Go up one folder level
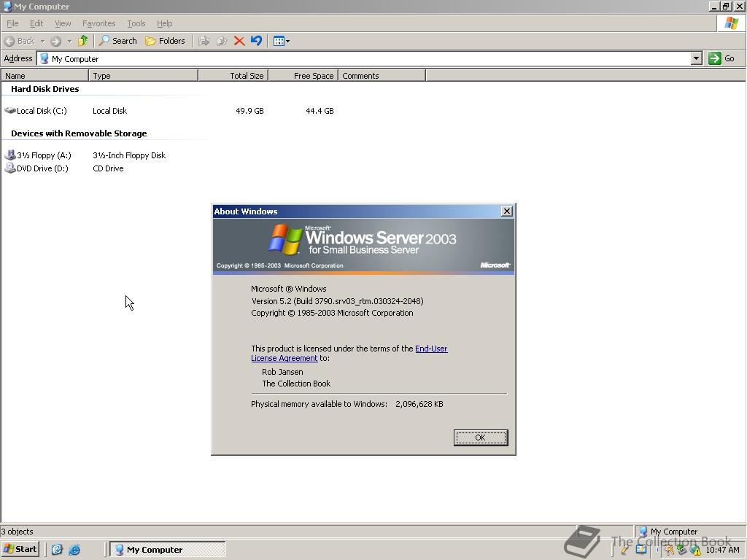 (83, 41)
